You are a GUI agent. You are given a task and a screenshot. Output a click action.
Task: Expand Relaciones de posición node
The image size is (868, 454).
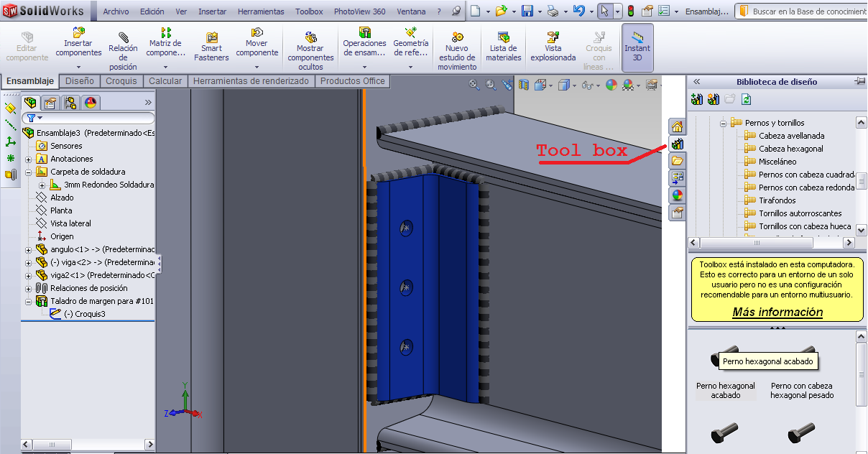click(28, 289)
